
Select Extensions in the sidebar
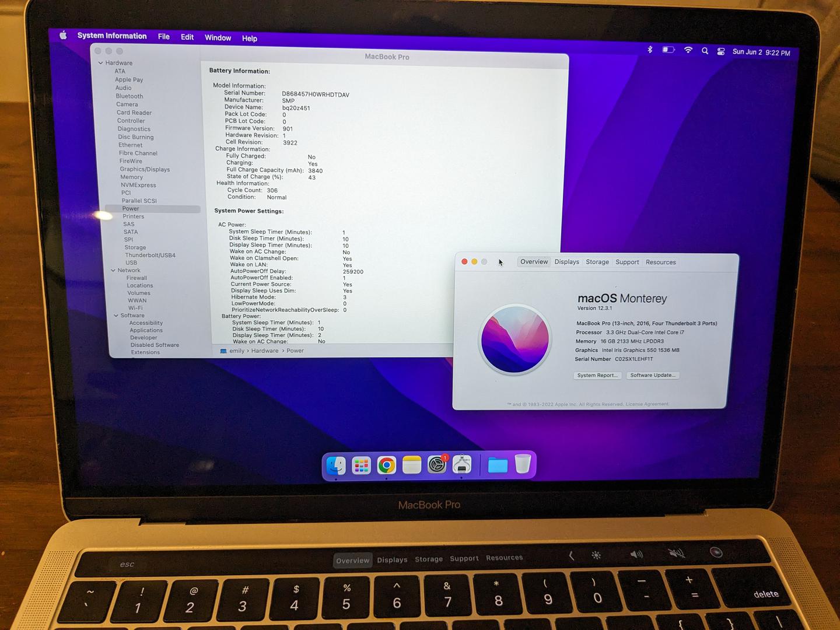pyautogui.click(x=145, y=352)
